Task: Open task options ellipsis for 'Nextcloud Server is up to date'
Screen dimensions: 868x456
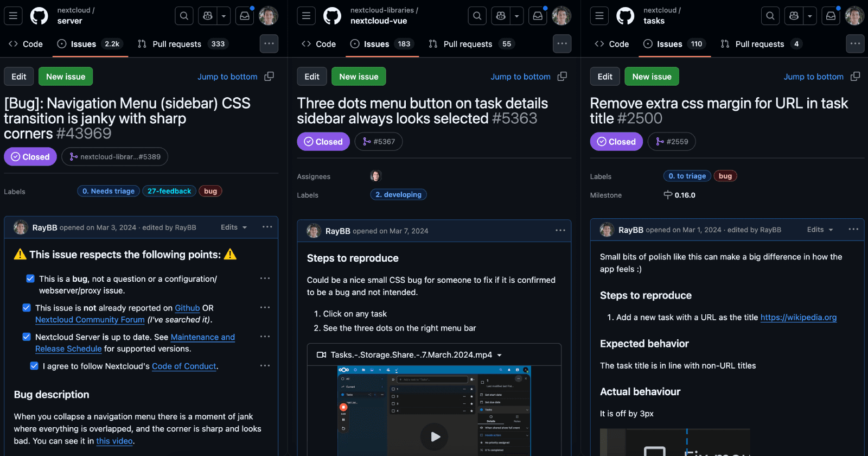Action: point(265,337)
